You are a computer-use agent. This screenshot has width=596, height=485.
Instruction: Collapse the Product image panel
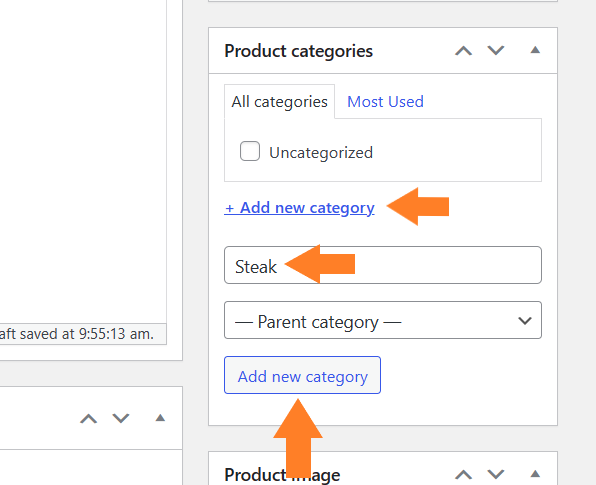coord(535,474)
